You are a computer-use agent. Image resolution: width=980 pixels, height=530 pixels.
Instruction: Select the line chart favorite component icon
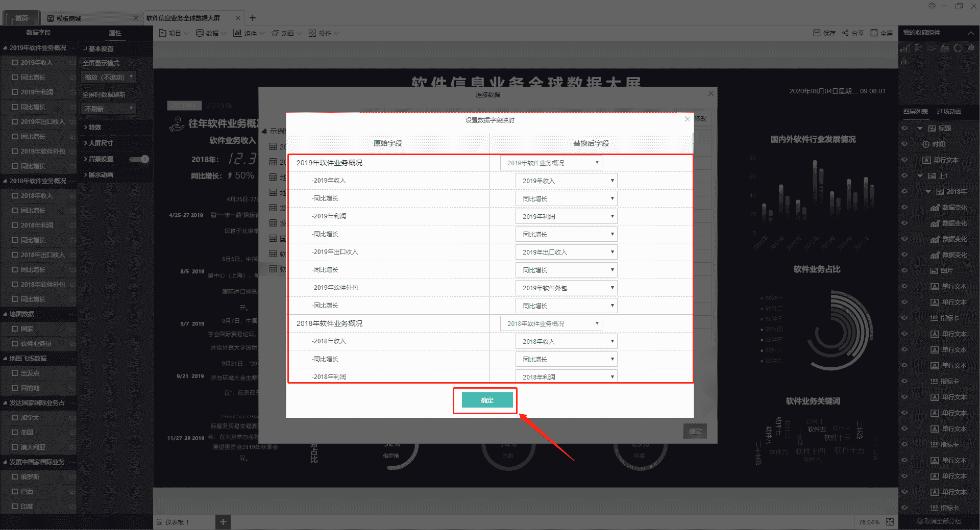coord(932,48)
